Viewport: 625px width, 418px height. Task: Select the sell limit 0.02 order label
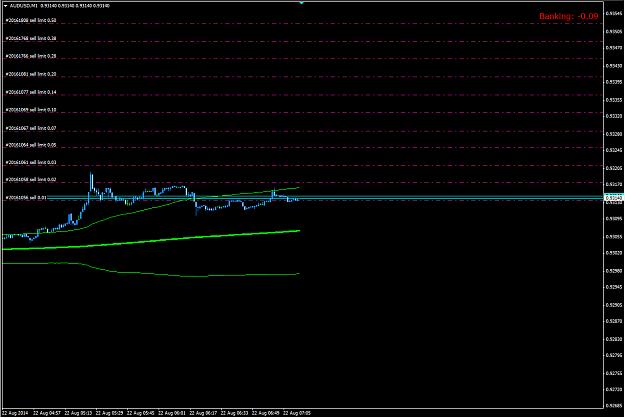31,180
